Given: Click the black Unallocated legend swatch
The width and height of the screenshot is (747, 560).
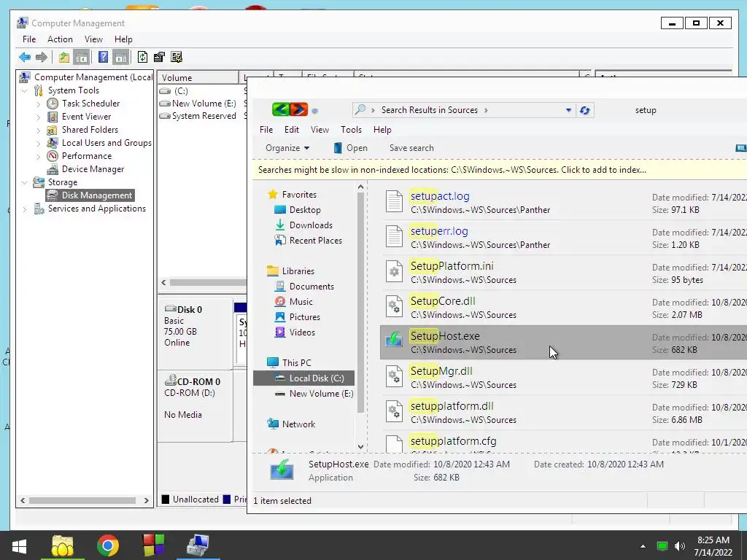Looking at the screenshot, I should (166, 499).
